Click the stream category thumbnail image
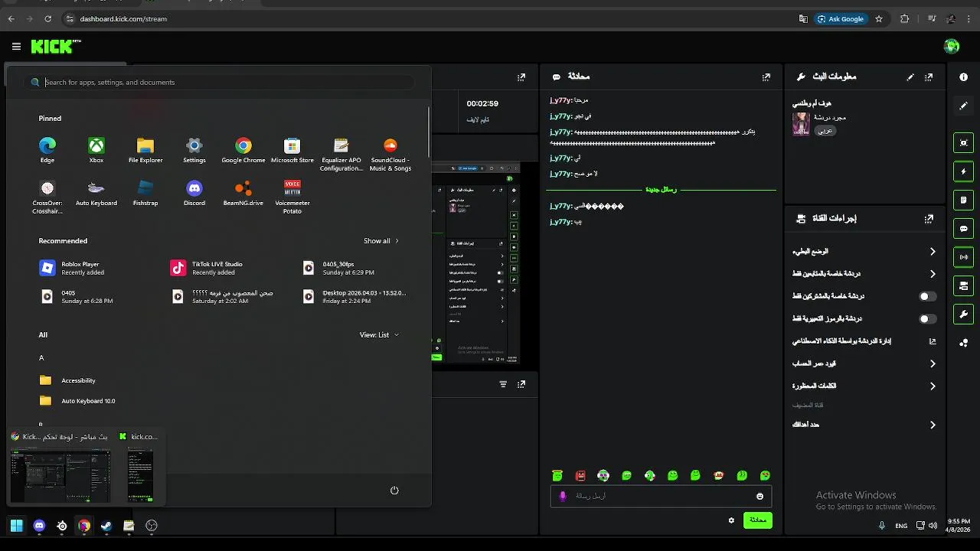 [801, 124]
